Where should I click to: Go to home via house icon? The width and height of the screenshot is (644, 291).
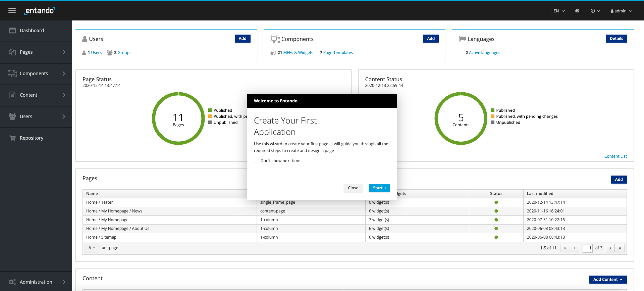coord(577,11)
